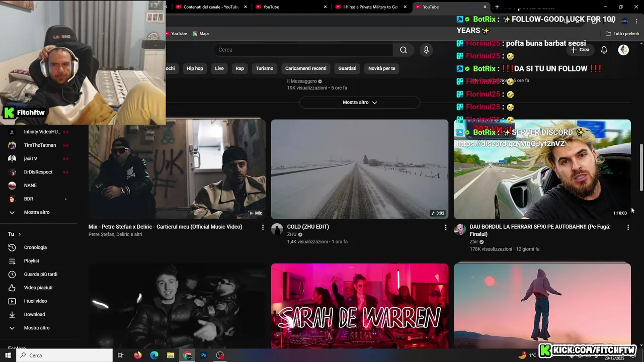Open options menu for Petre Stefan mix
Viewport: 644px width, 362px height.
(x=263, y=227)
